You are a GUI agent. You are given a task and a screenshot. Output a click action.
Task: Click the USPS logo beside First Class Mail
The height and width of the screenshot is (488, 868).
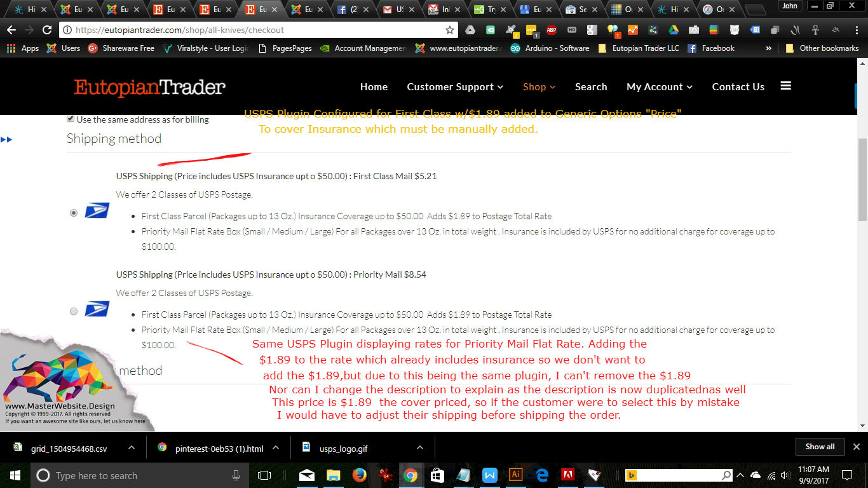point(97,210)
